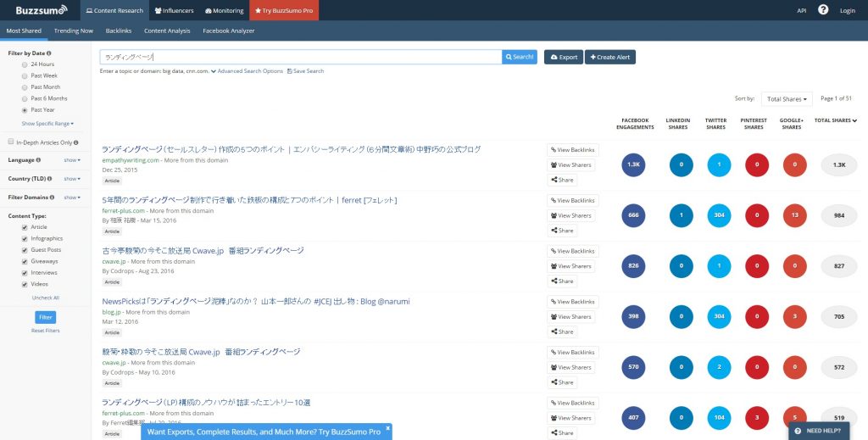Click Twitter shares circle showing 104
Viewport: 868px width, 440px height.
[719, 418]
